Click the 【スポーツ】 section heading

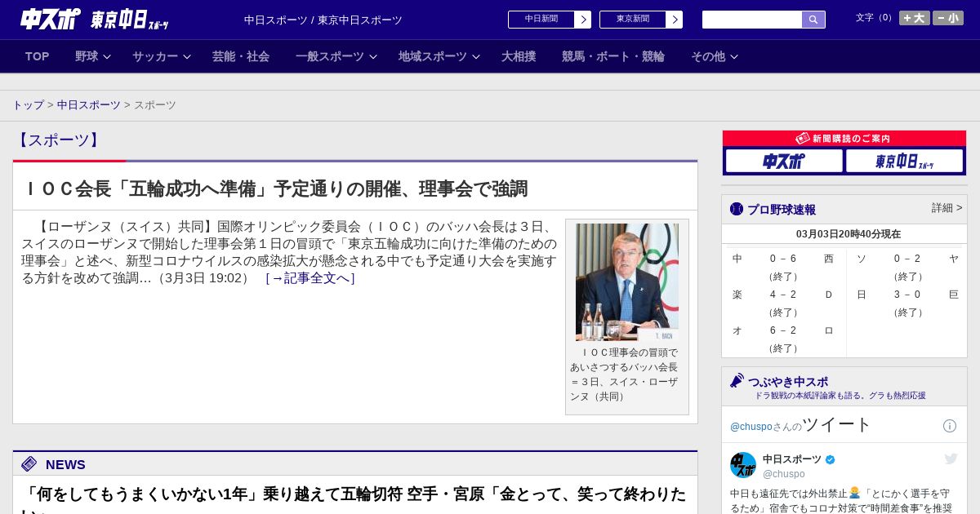pyautogui.click(x=59, y=140)
